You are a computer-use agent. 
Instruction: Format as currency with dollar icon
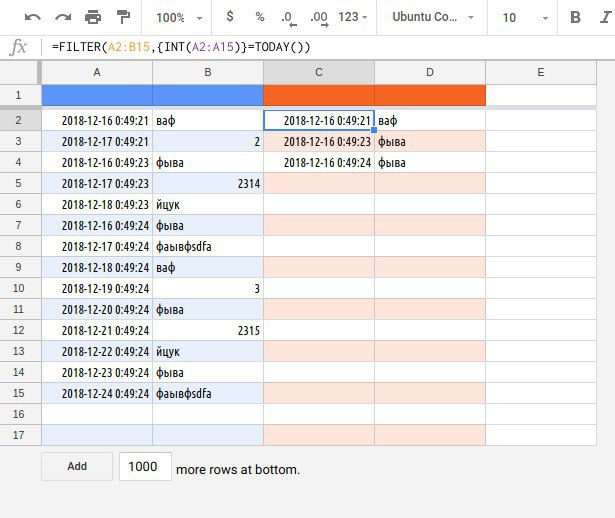230,17
